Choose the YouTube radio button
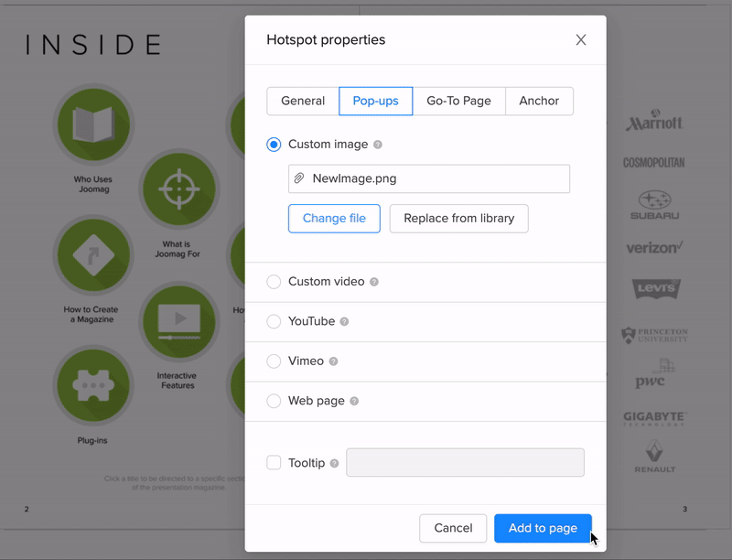732x560 pixels. tap(274, 321)
